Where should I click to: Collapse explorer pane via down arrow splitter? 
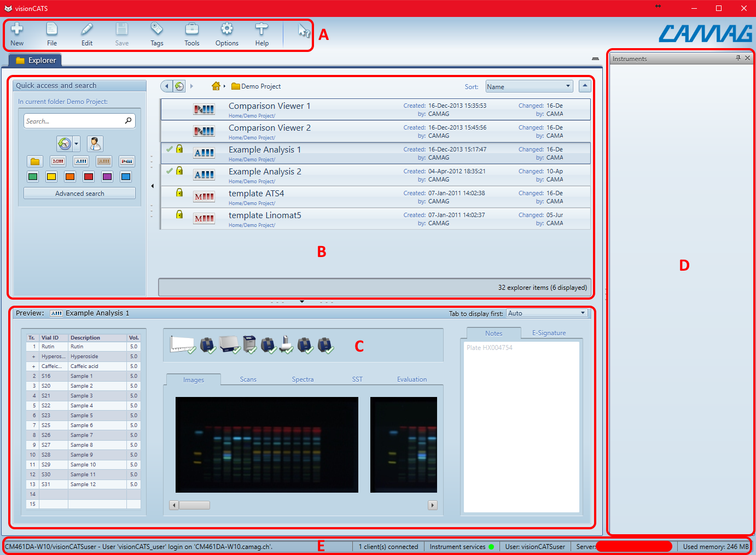click(302, 301)
